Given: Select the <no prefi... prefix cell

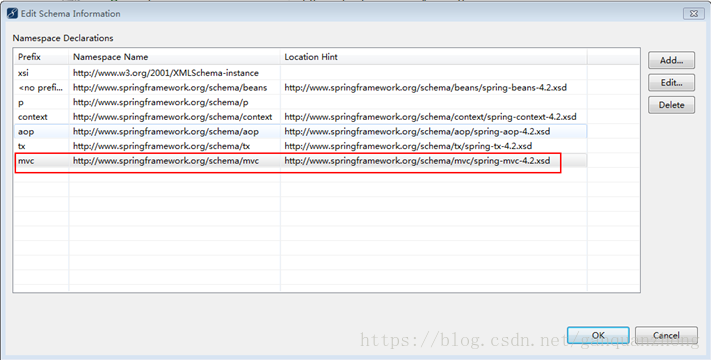Looking at the screenshot, I should [x=40, y=88].
